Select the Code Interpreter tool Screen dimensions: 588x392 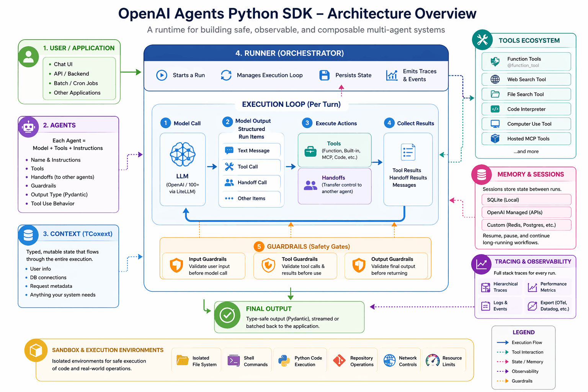click(526, 109)
